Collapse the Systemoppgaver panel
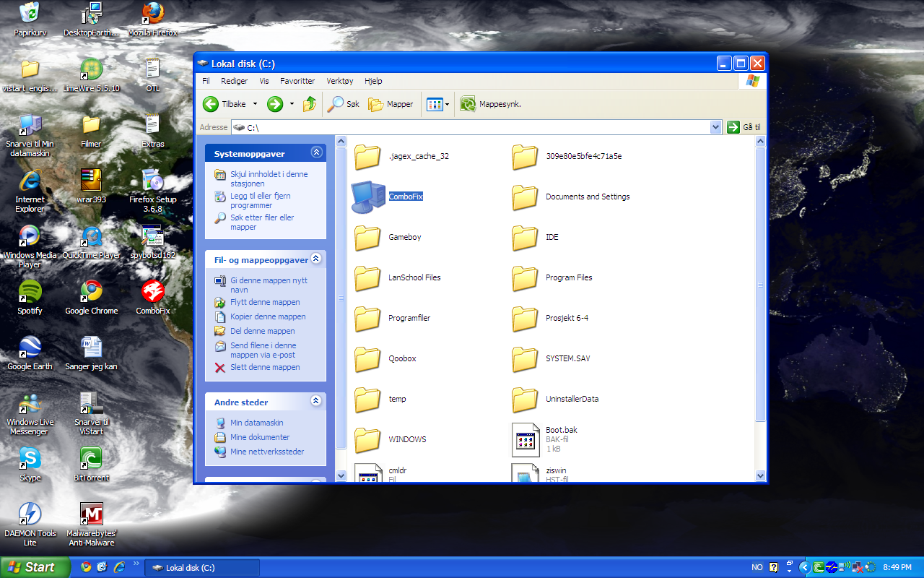Image resolution: width=924 pixels, height=578 pixels. tap(316, 153)
